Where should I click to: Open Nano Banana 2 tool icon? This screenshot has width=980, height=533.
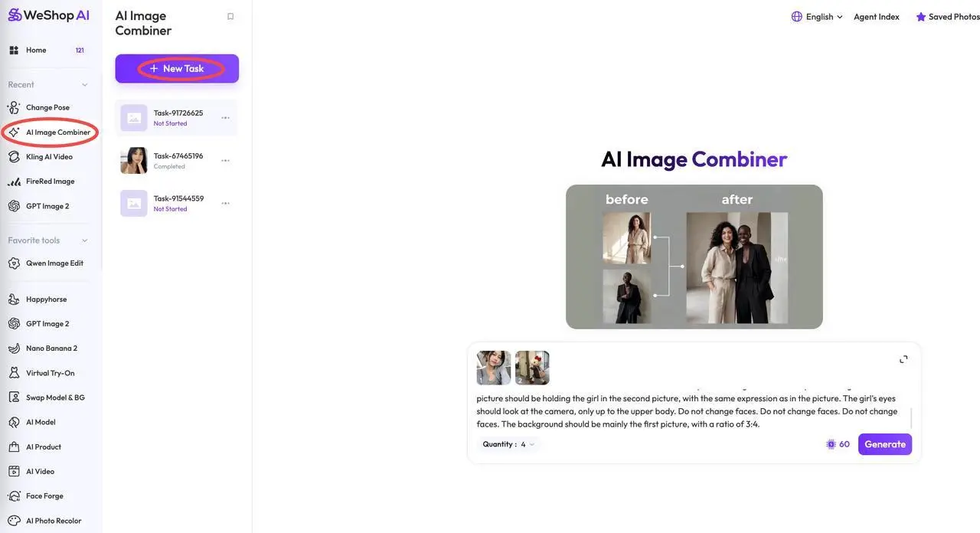[x=14, y=348]
